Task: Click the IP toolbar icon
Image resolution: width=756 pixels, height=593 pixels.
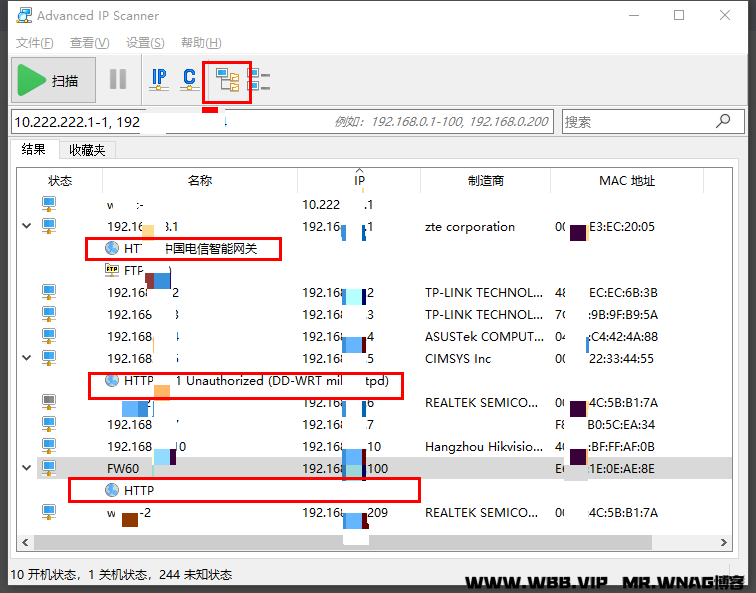Action: pyautogui.click(x=158, y=79)
